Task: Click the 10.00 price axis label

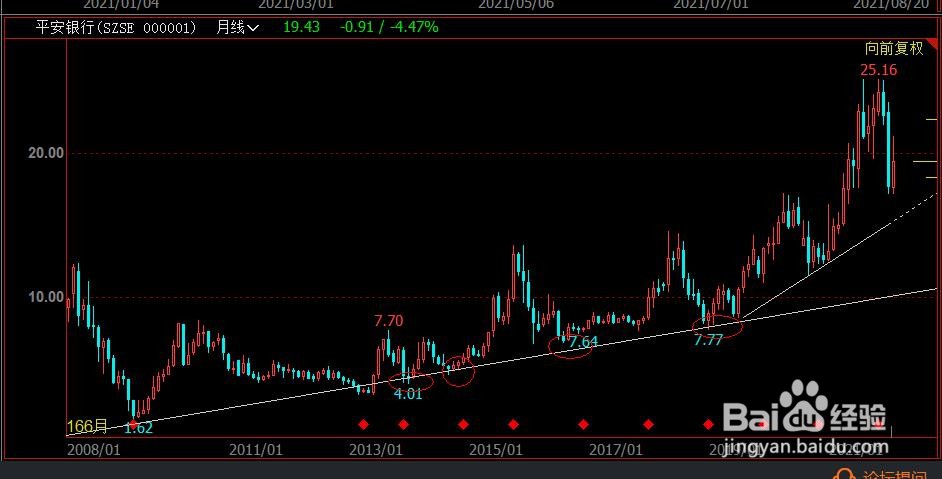Action: point(46,297)
